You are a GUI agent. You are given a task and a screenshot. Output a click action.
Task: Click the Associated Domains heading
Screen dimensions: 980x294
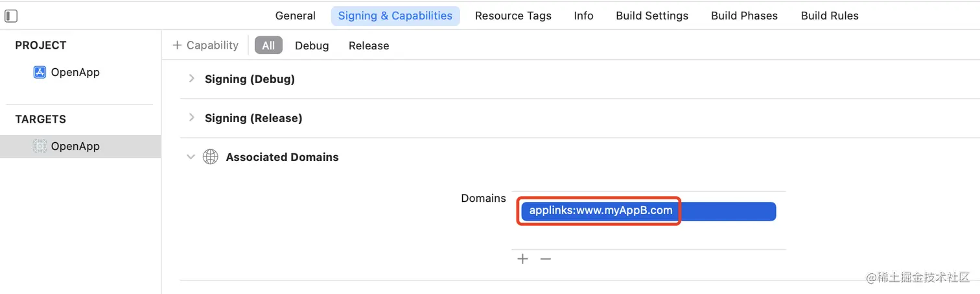[x=282, y=157]
